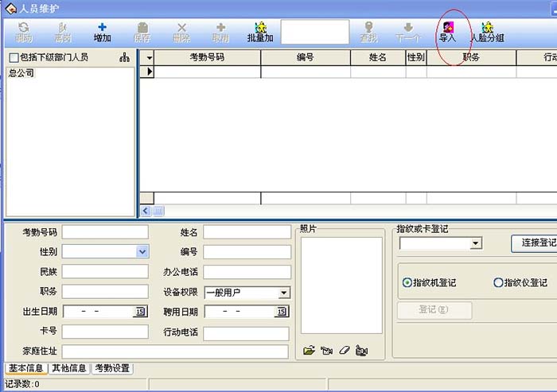This screenshot has height=392, width=557.
Task: Open calendar picker for 出生日期
Action: coord(140,312)
